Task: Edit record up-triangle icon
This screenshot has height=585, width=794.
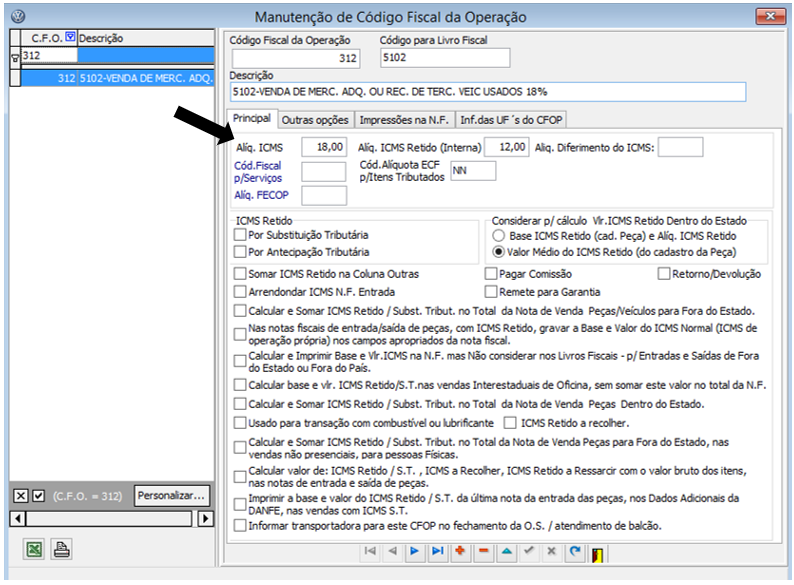Action: (x=506, y=551)
